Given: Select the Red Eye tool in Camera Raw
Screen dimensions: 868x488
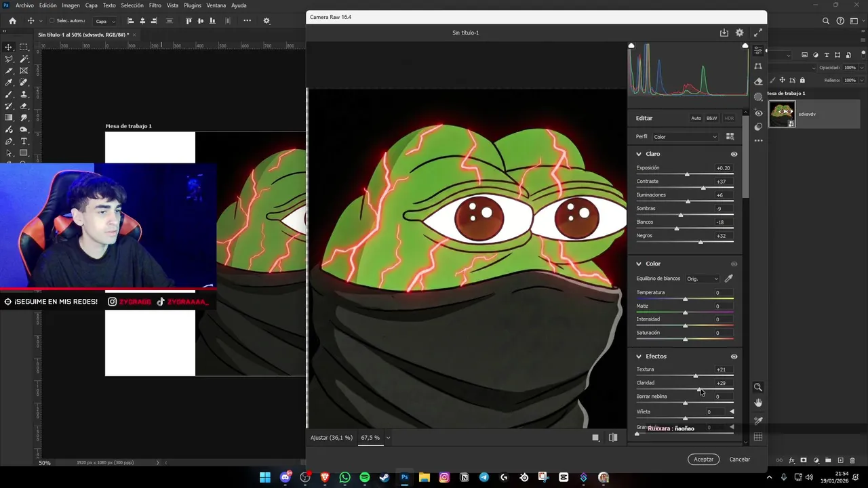Looking at the screenshot, I should [x=758, y=113].
